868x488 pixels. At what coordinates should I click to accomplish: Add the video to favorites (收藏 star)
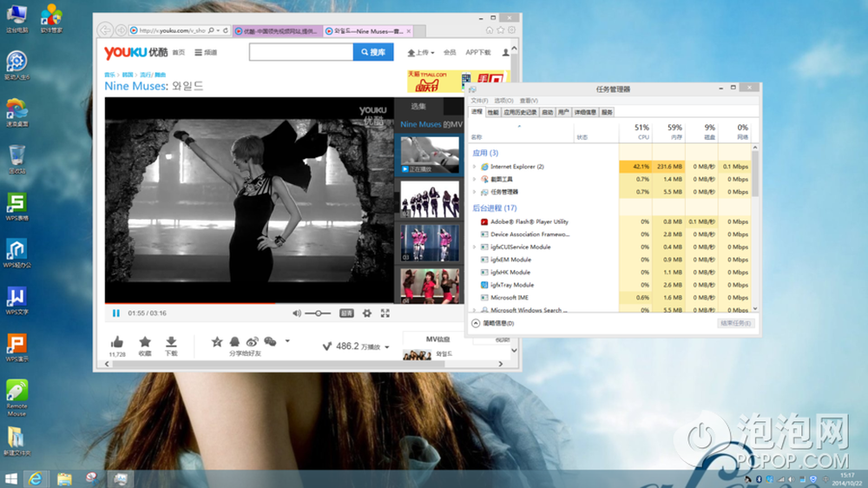pyautogui.click(x=145, y=342)
